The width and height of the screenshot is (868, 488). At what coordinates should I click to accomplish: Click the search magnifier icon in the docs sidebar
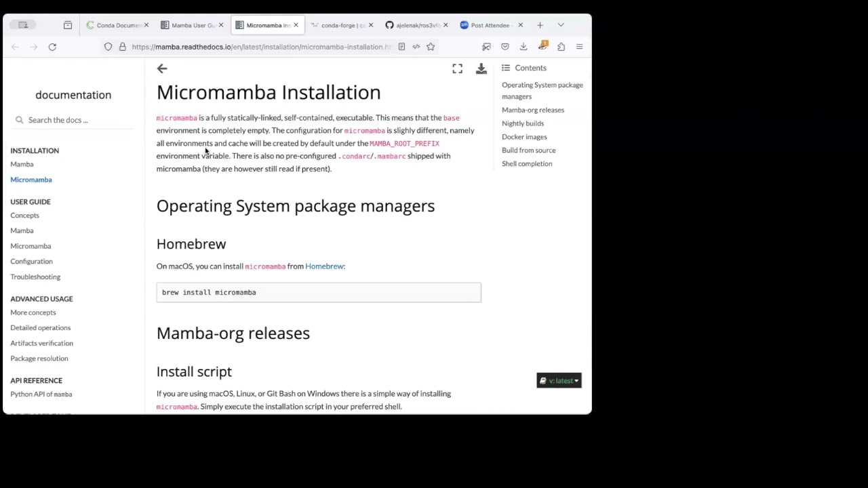tap(19, 120)
